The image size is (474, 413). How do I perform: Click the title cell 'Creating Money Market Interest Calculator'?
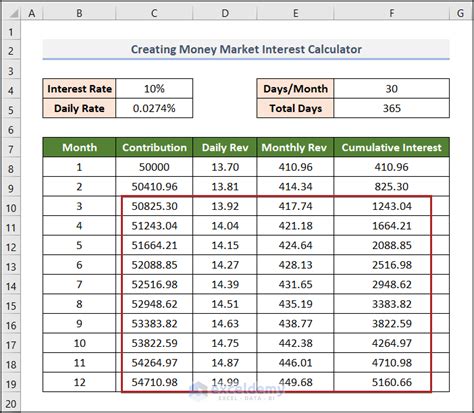pos(246,49)
